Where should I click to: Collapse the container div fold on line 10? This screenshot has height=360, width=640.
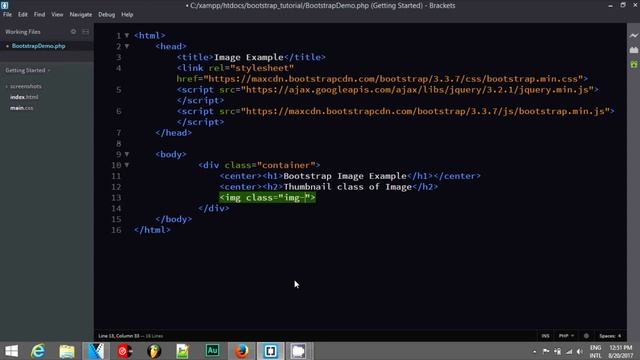click(127, 165)
